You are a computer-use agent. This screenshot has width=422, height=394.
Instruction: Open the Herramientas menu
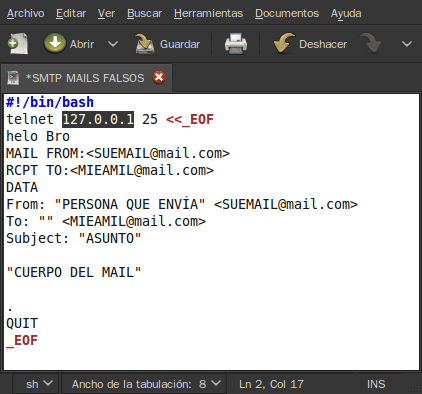tap(208, 13)
